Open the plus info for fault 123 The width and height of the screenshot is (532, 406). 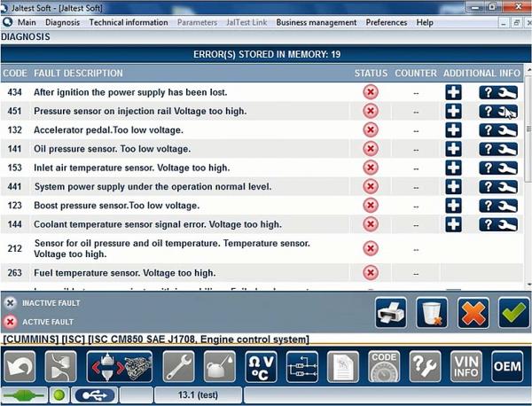(453, 206)
